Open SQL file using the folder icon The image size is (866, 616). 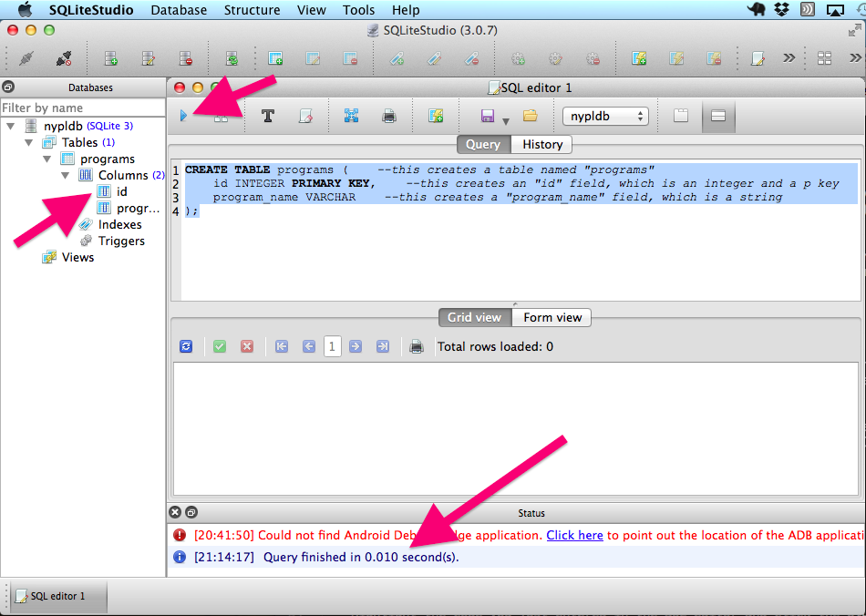530,117
